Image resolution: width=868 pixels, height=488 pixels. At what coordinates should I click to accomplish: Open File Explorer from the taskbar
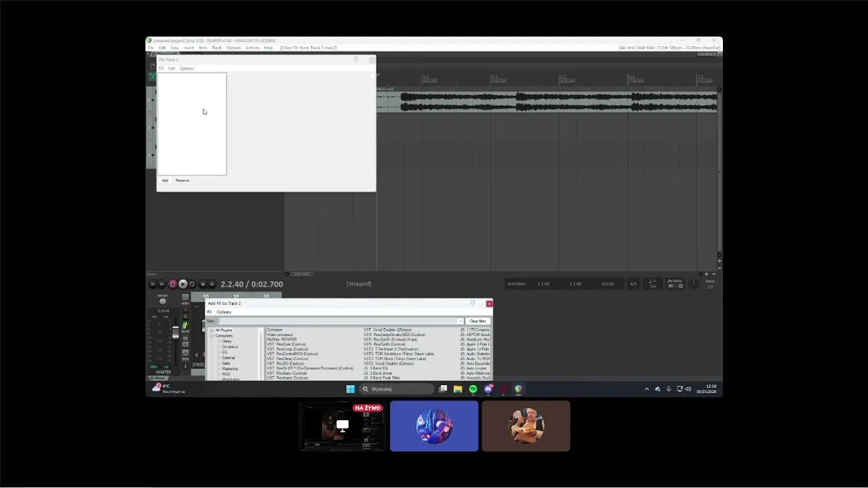[x=458, y=389]
